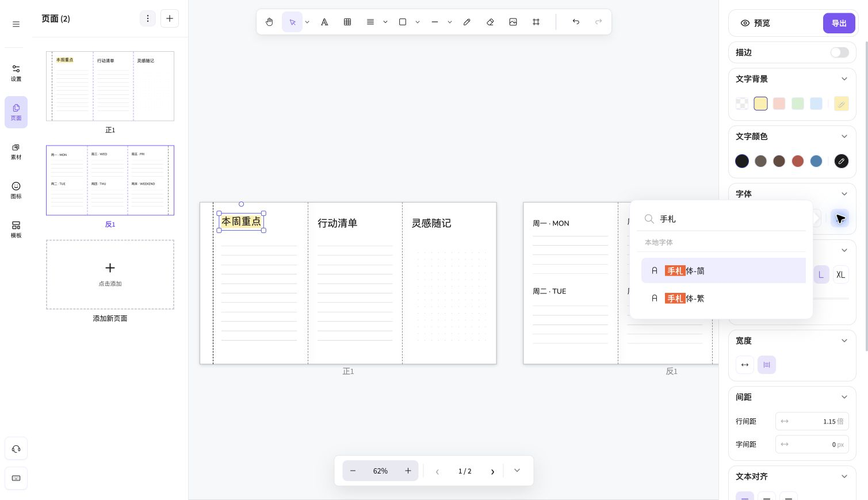Screen dimensions: 868x500
Task: Pick light blue text background swatch
Action: coord(816,104)
